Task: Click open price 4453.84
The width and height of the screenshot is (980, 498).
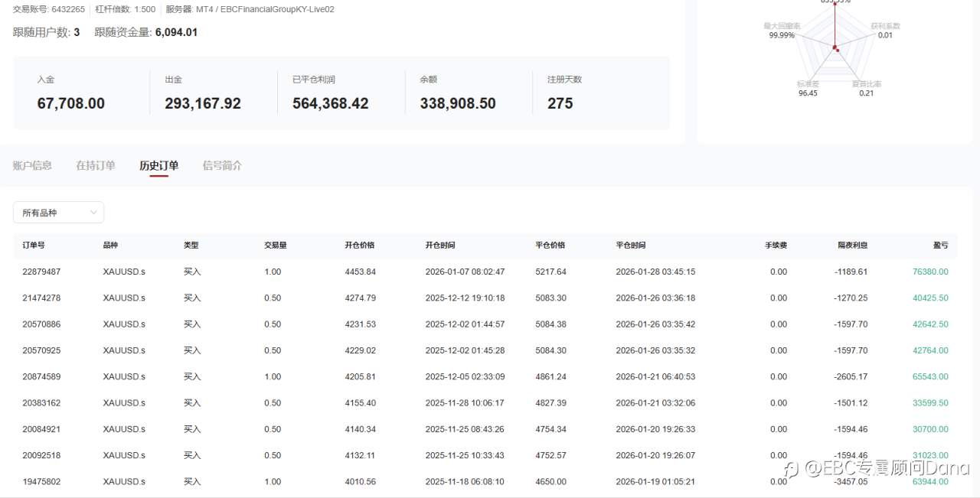Action: pyautogui.click(x=360, y=272)
